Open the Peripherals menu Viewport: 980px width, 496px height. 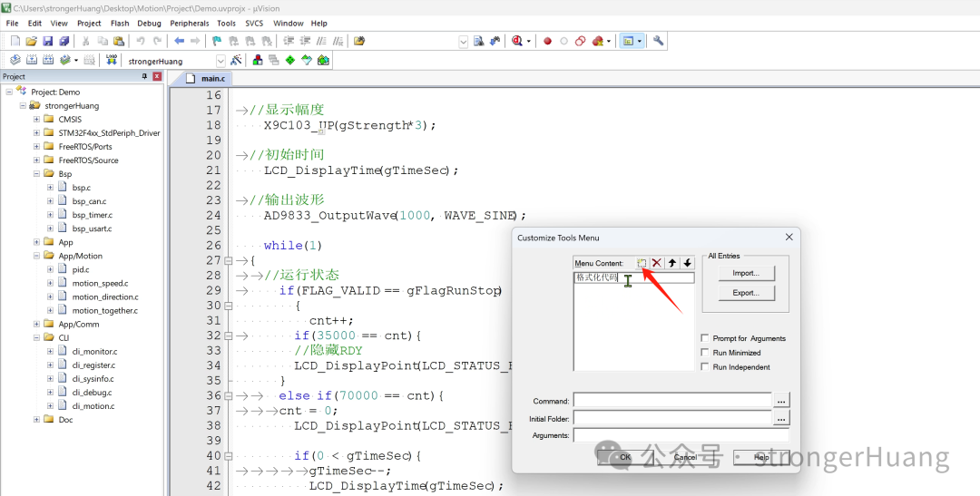[190, 23]
